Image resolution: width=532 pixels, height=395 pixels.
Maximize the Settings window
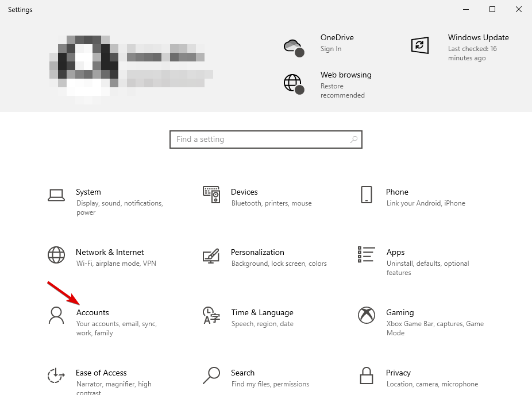click(x=492, y=10)
